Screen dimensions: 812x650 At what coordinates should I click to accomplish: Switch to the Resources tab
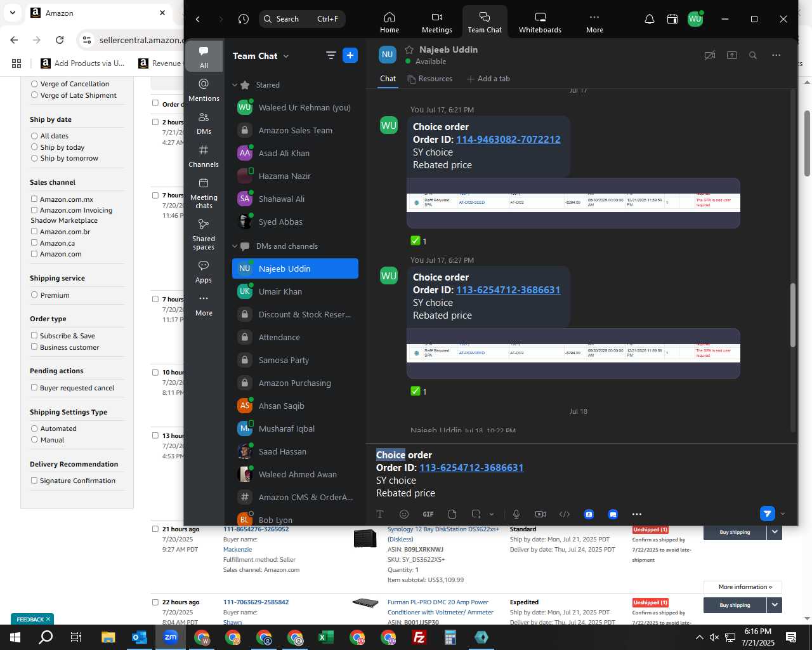coord(430,79)
